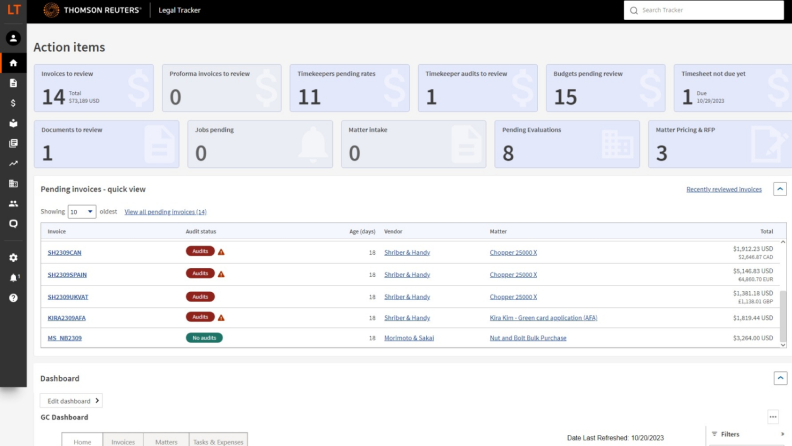Image resolution: width=792 pixels, height=446 pixels.
Task: Open the settings gear icon
Action: [13, 257]
